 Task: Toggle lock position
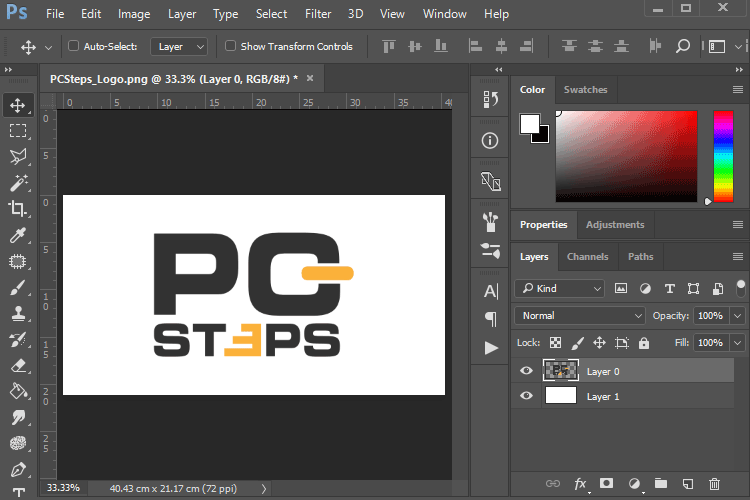(599, 343)
